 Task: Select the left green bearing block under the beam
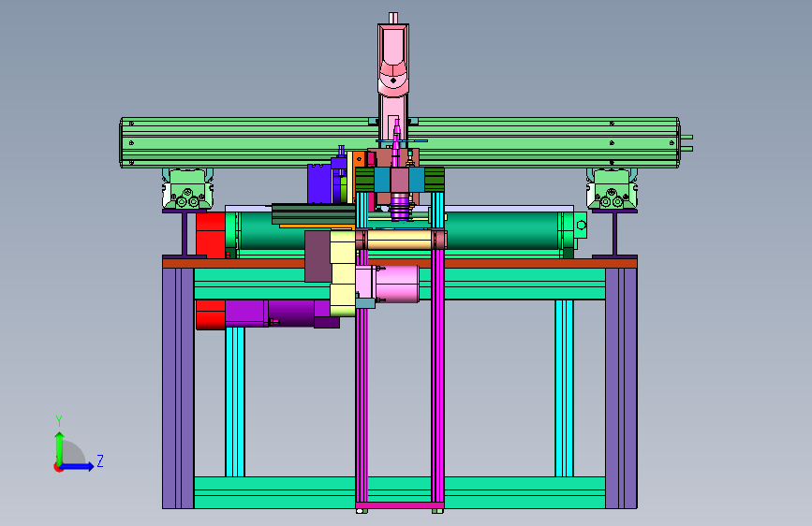click(x=187, y=189)
